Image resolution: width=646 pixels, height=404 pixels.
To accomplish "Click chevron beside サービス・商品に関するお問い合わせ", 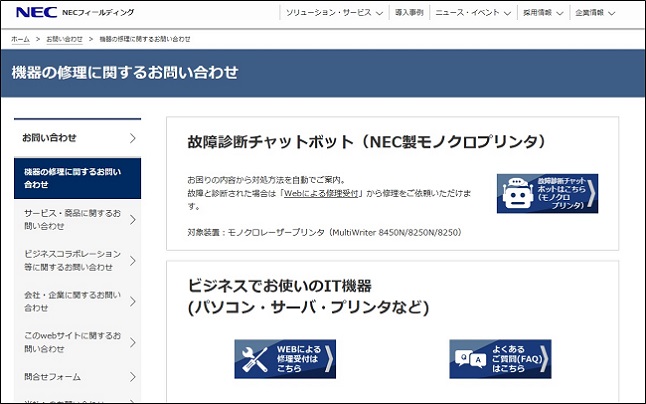I will (x=132, y=220).
